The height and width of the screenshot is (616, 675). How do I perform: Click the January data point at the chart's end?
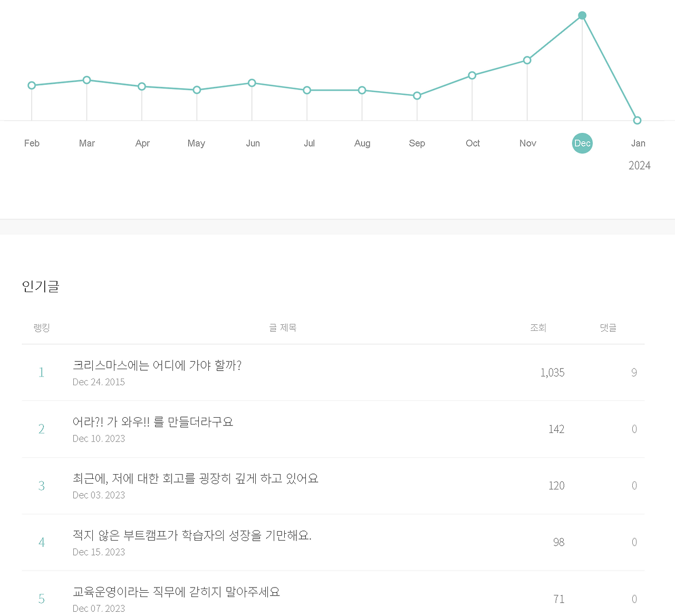(x=637, y=120)
